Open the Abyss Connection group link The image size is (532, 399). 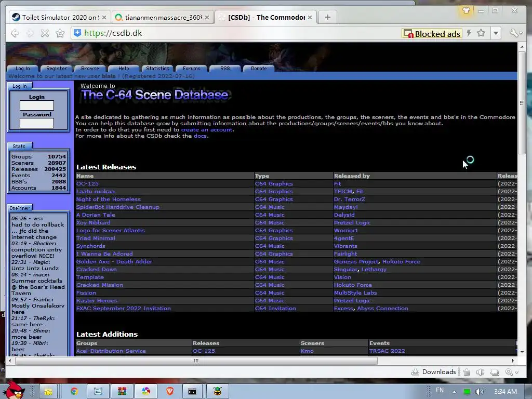[x=383, y=309]
